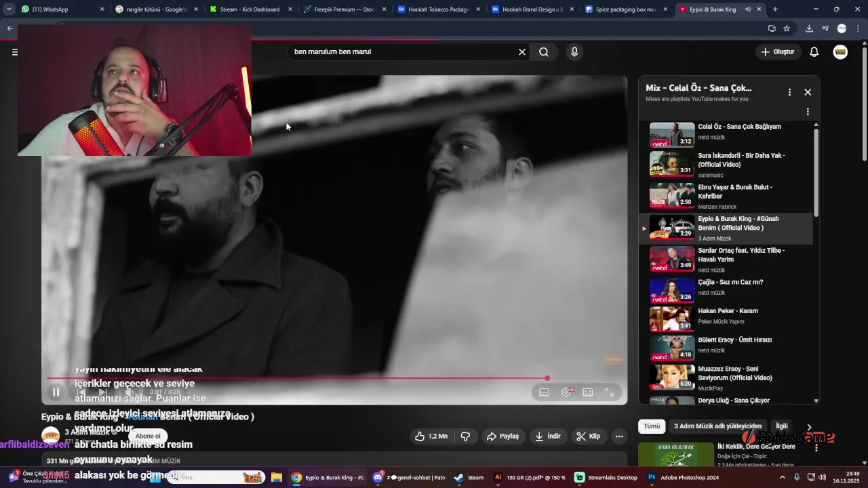Play Sura İskəndərli - Bir Daha Yak
This screenshot has height=488, width=868.
tap(726, 164)
